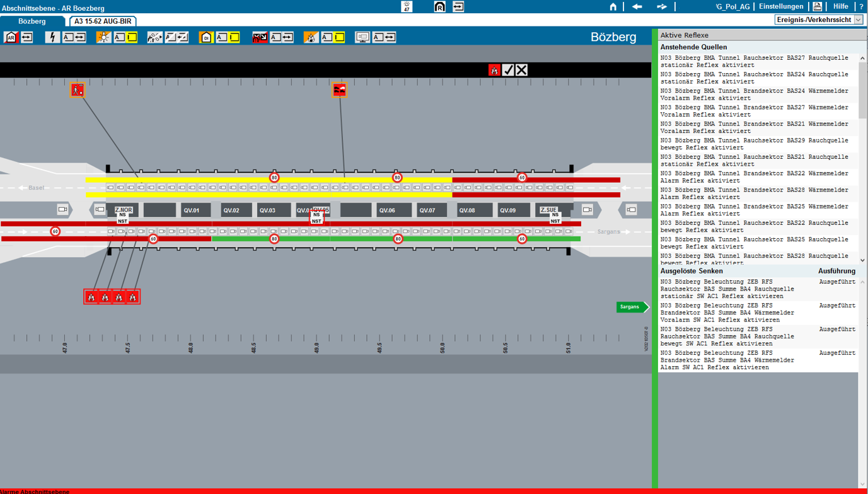Open the ventilation fan icon in toolbar

tap(154, 38)
